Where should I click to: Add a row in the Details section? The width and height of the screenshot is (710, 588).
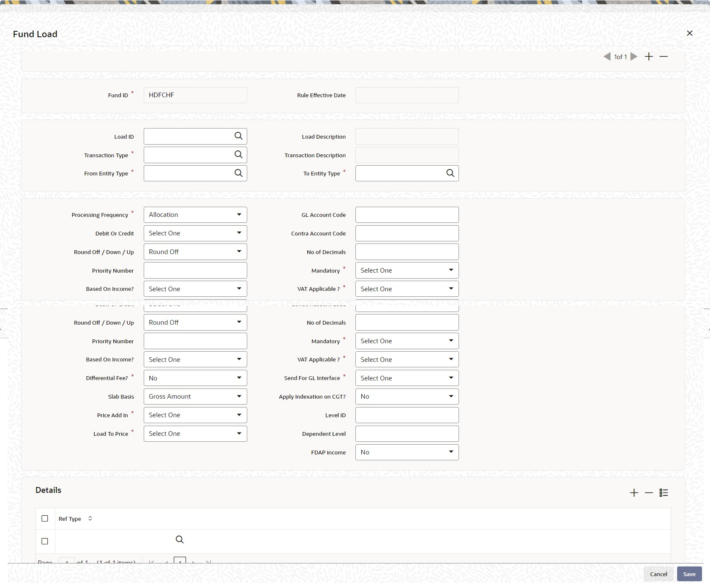pos(634,493)
